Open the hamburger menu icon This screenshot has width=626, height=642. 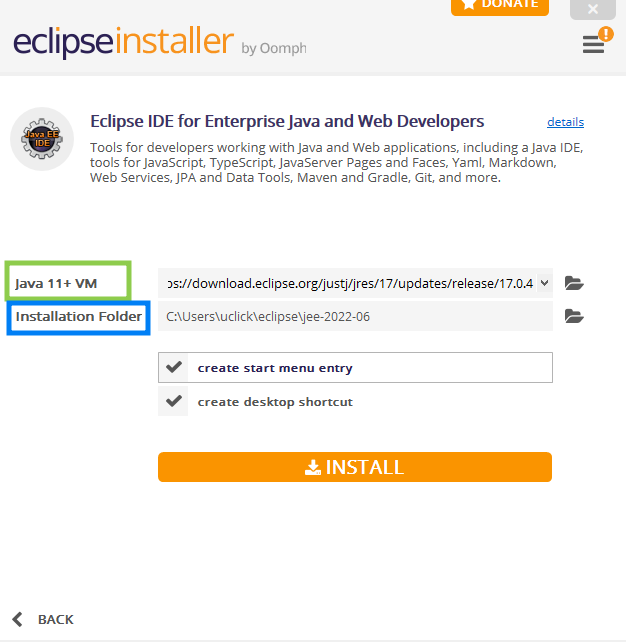(x=593, y=44)
